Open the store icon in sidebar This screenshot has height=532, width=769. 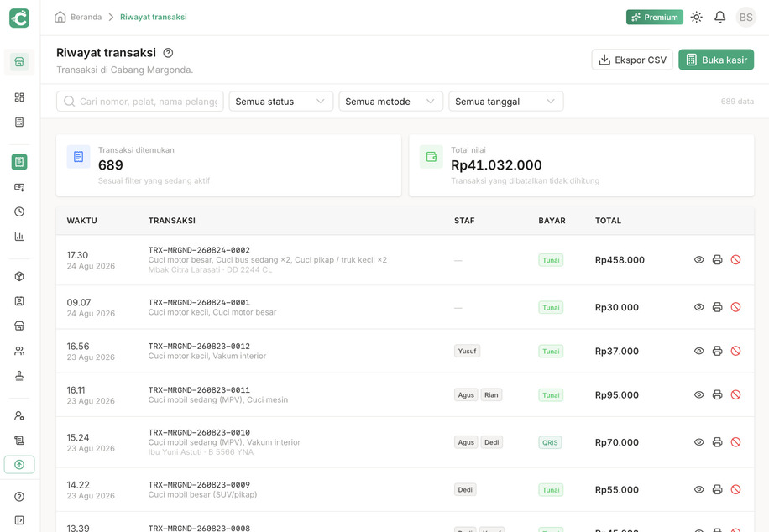pyautogui.click(x=19, y=62)
